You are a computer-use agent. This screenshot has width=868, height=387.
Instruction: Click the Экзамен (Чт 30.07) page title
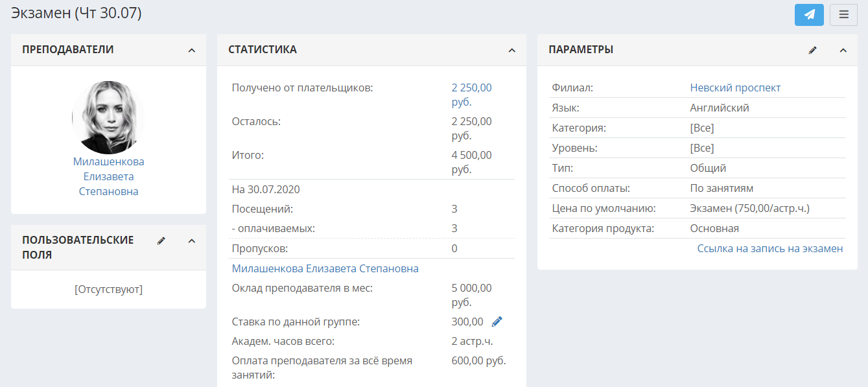point(76,12)
